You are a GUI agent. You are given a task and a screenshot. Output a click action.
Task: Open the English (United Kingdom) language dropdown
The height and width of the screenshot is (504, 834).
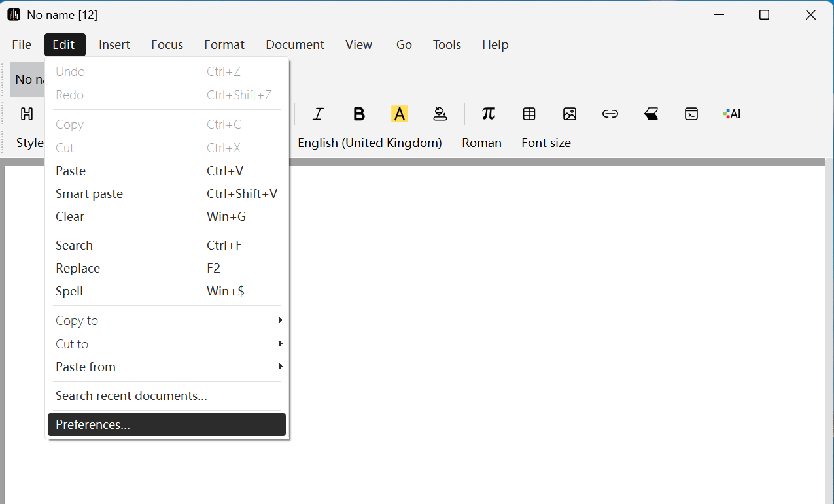(x=370, y=143)
